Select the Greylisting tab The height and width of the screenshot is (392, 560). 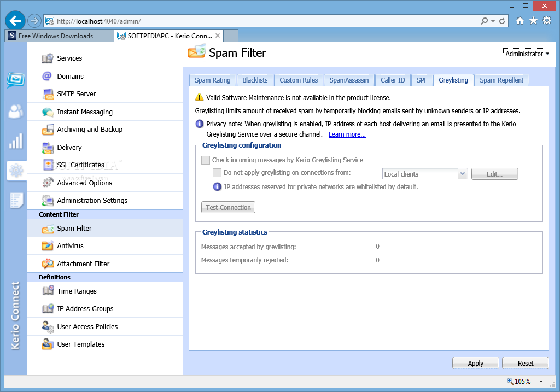click(x=453, y=80)
